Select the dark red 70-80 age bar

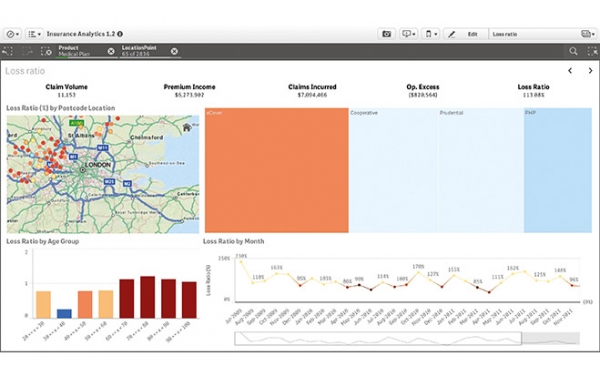tap(148, 297)
